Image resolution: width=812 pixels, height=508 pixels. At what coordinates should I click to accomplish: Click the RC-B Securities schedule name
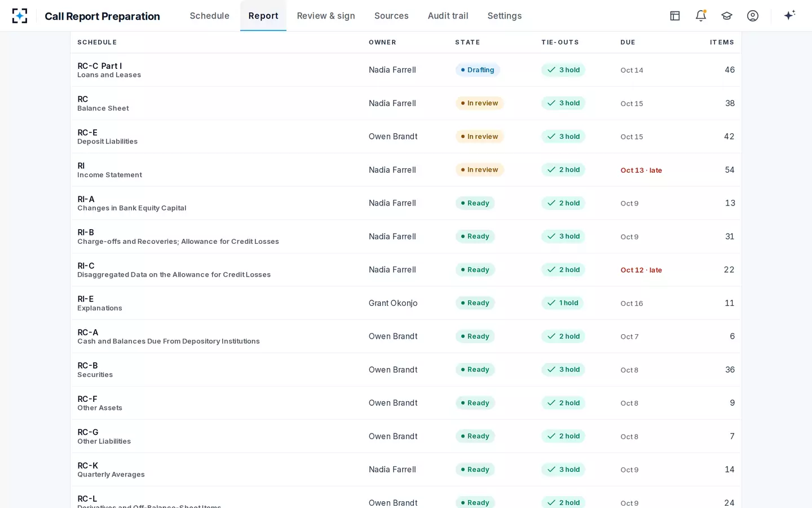[95, 370]
